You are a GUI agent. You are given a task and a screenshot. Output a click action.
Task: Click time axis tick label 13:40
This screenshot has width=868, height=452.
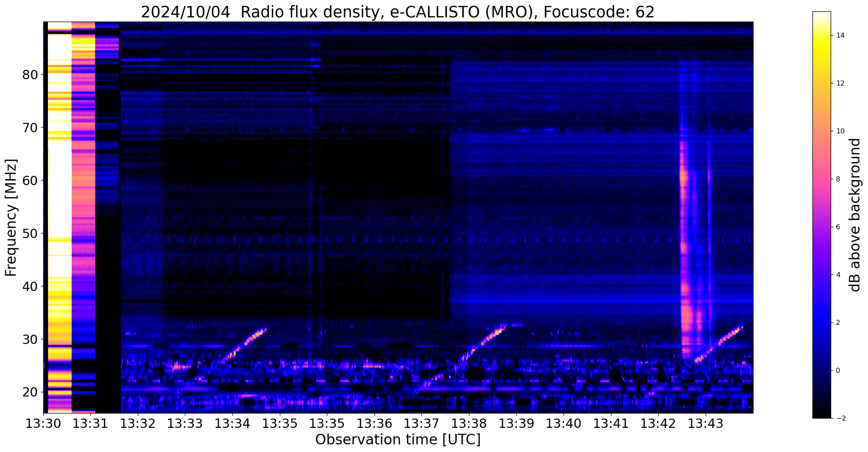coord(564,423)
